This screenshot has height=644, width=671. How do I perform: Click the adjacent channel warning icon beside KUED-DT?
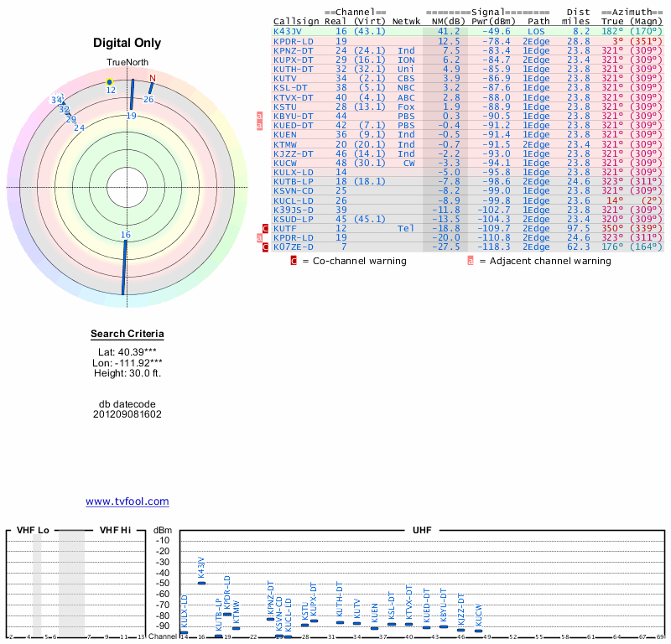coord(259,127)
